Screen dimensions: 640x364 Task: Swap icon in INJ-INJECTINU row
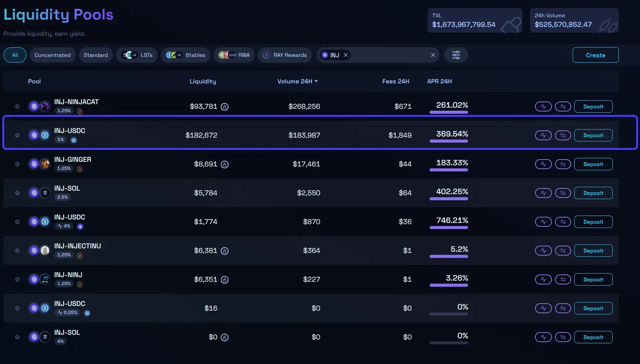[563, 251]
